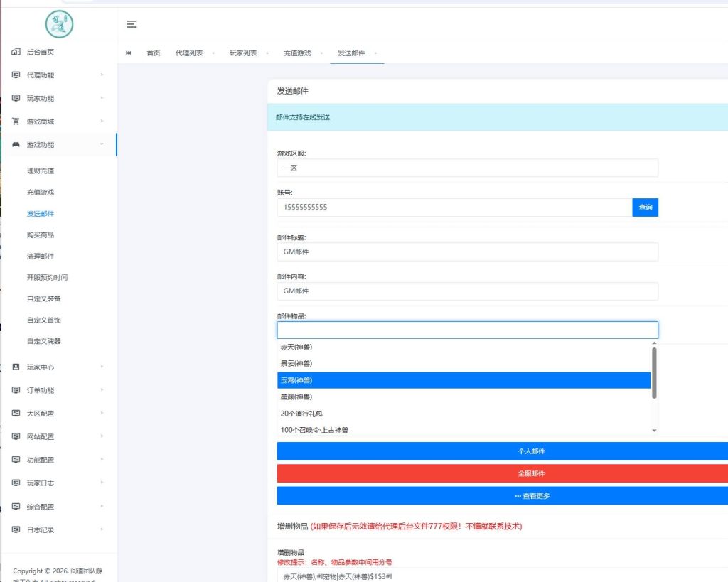Click the 游戏功能 gamepad icon
Image resolution: width=728 pixels, height=582 pixels.
tap(16, 144)
